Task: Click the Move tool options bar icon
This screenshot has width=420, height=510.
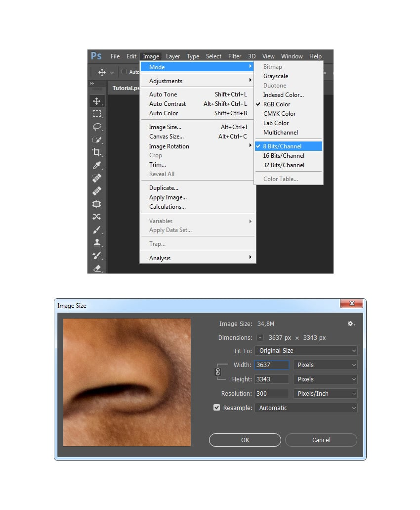Action: point(102,72)
